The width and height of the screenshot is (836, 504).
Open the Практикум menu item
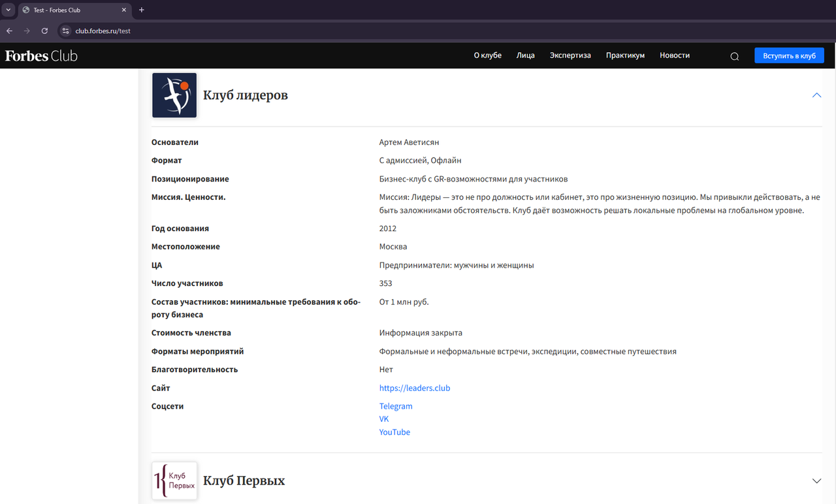(x=625, y=55)
